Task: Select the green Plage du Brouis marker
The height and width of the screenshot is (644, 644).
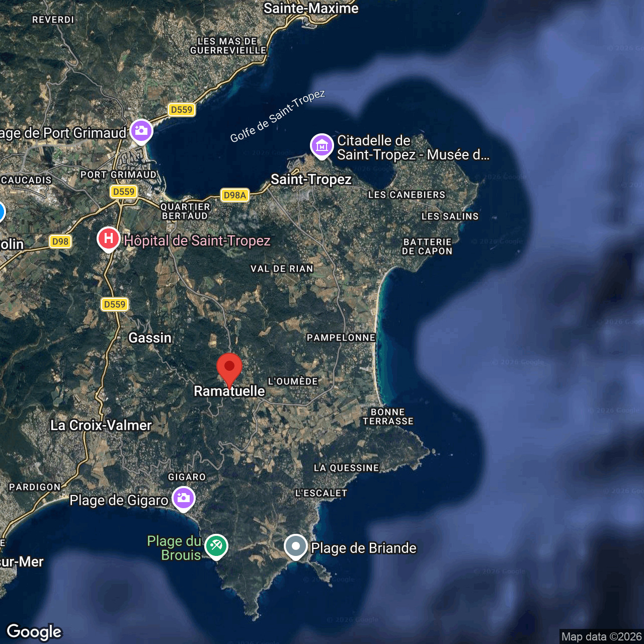Action: point(216,546)
